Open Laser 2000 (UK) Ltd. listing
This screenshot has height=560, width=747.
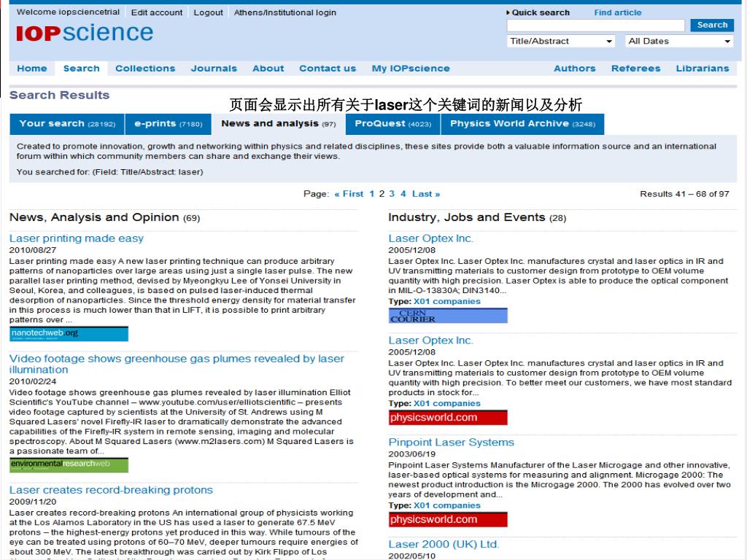(x=444, y=544)
